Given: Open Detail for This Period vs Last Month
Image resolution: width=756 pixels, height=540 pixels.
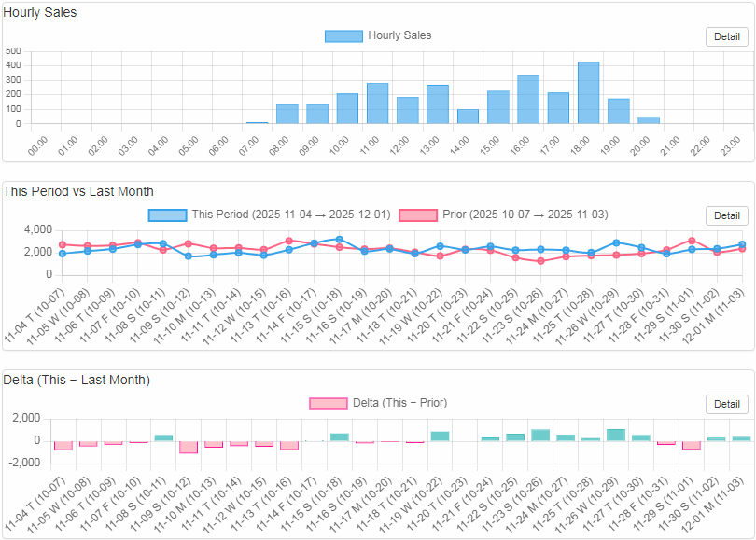Looking at the screenshot, I should tap(726, 215).
